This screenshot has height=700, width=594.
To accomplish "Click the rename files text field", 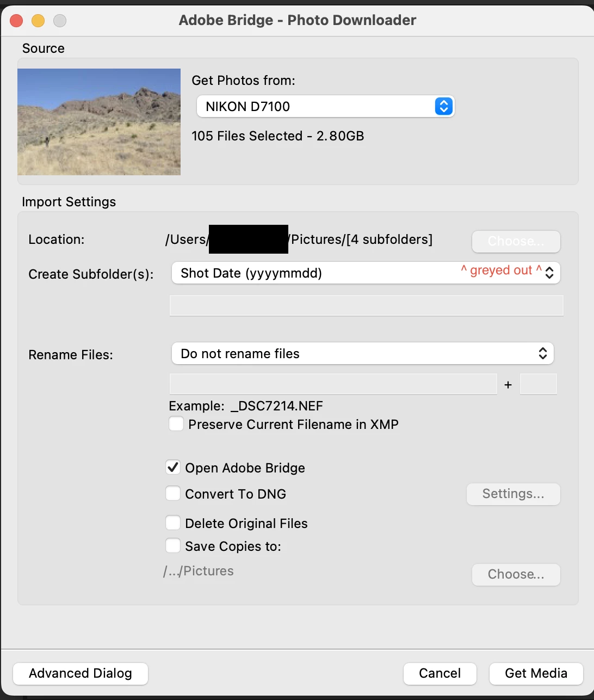I will tap(333, 384).
